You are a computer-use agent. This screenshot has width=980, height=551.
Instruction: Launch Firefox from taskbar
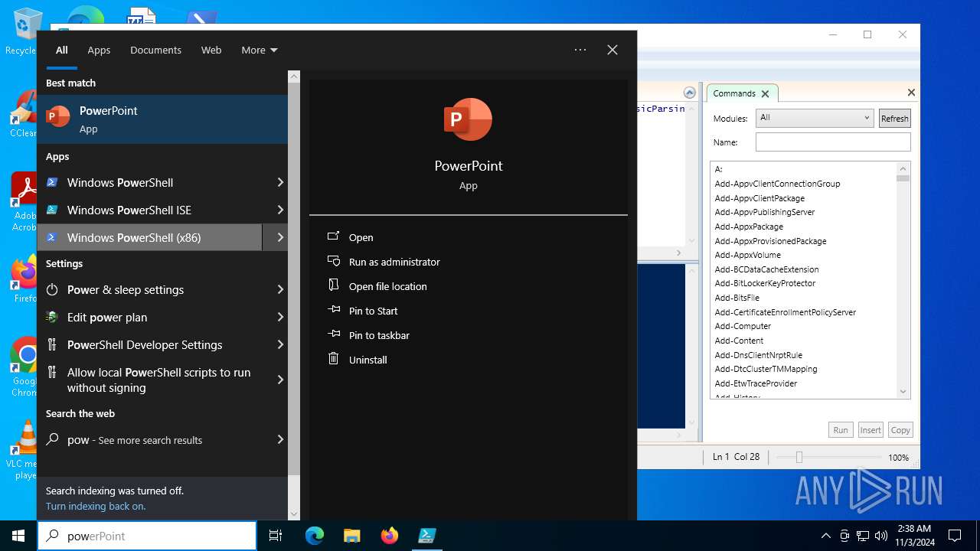click(390, 536)
